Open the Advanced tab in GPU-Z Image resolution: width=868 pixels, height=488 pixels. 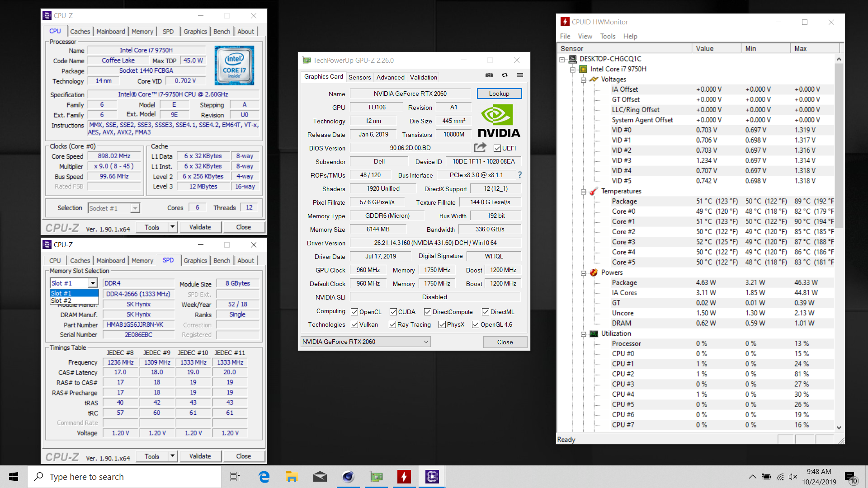[391, 77]
